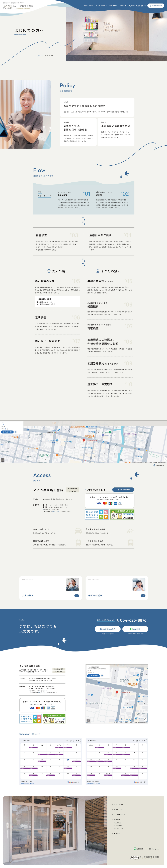Open Instagram icon link in footer
Image resolution: width=167 pixels, height=868 pixels.
click(154, 849)
